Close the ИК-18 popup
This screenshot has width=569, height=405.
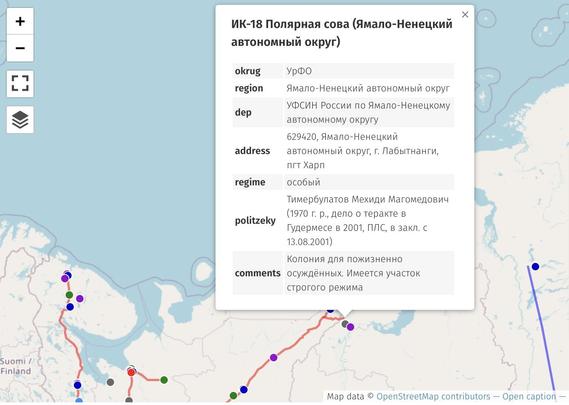pyautogui.click(x=465, y=15)
